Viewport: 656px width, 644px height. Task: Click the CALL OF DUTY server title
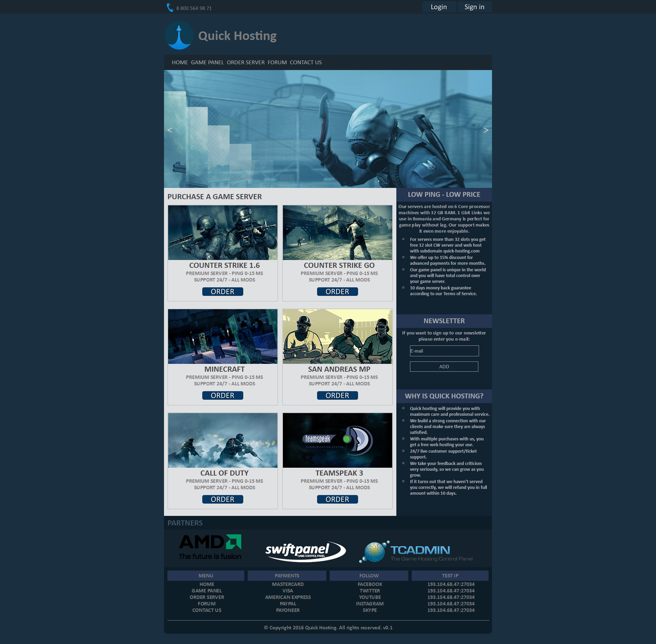[x=224, y=473]
